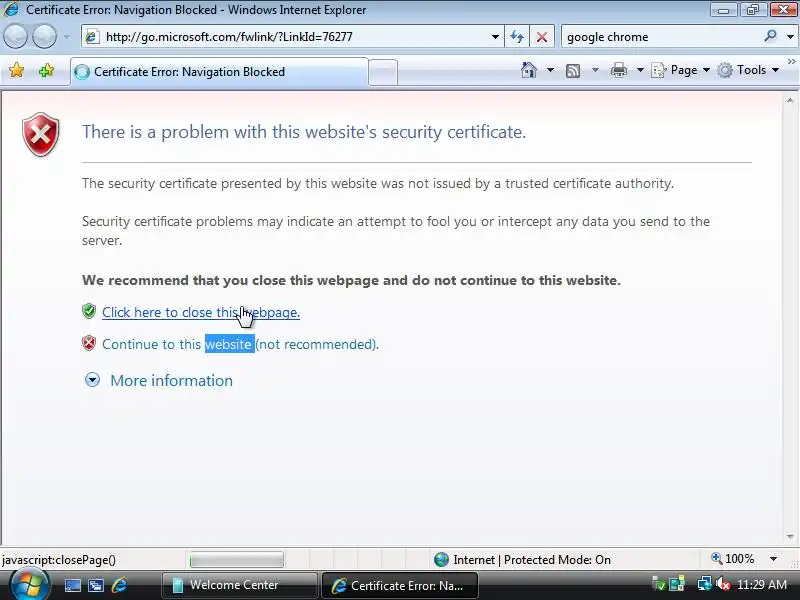Click the Add to Favorites icon

pyautogui.click(x=46, y=70)
